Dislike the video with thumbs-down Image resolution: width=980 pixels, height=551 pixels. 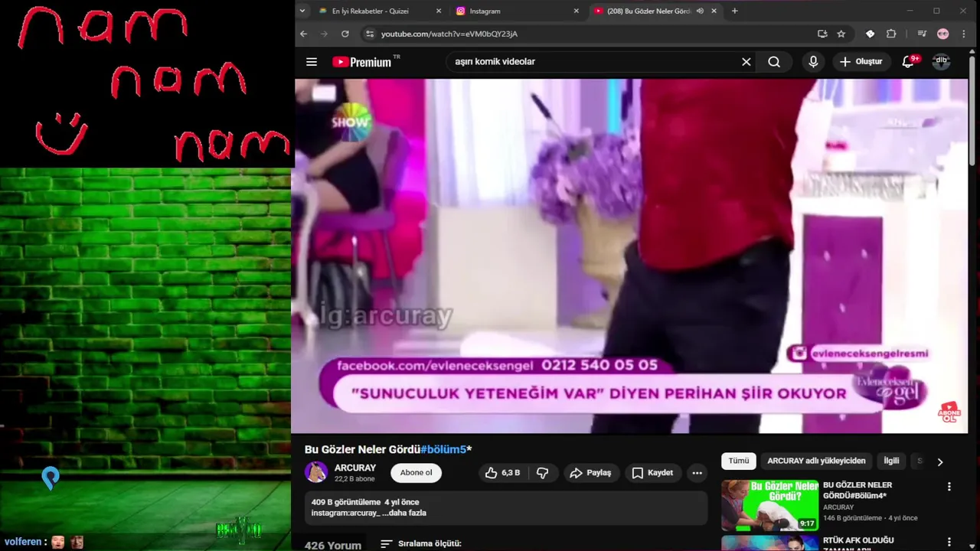(x=543, y=473)
